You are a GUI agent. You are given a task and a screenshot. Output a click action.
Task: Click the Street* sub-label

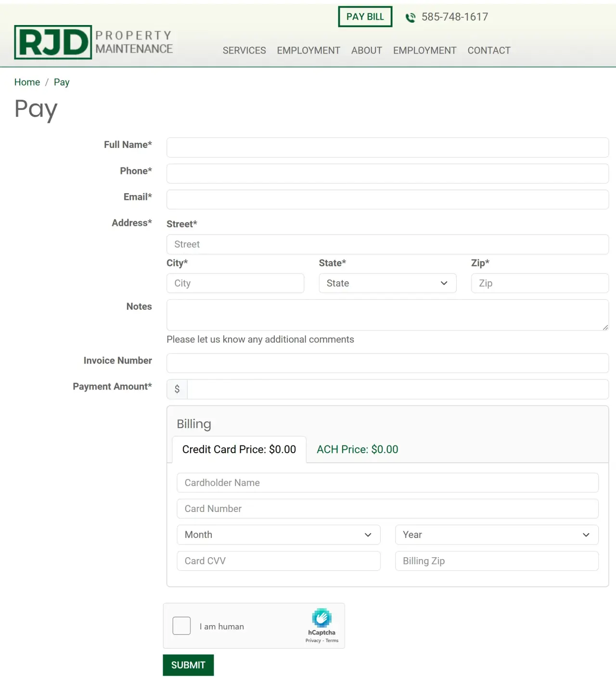(182, 224)
